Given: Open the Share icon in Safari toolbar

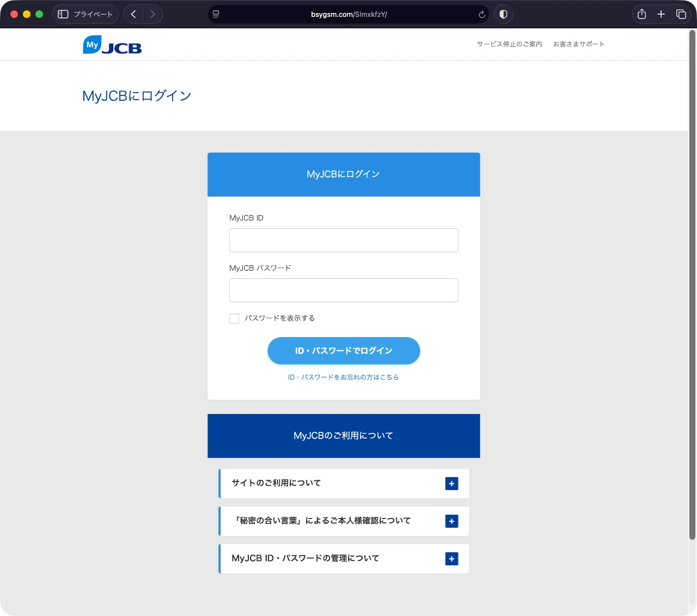Looking at the screenshot, I should coord(642,14).
